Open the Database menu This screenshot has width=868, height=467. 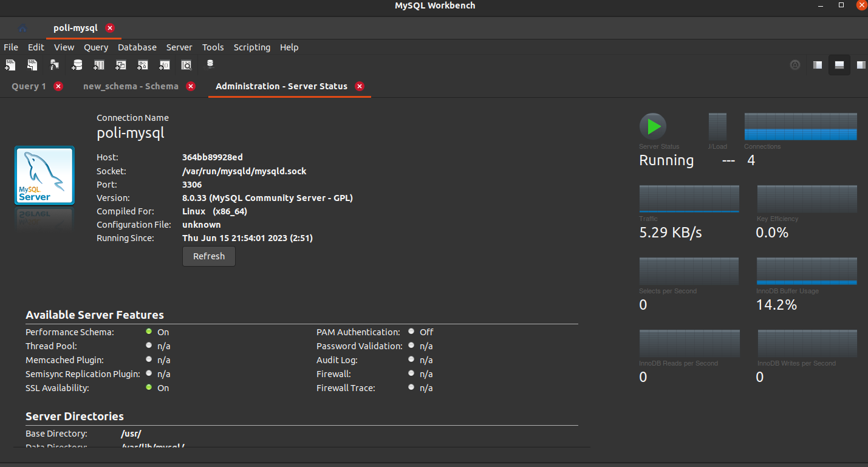137,47
